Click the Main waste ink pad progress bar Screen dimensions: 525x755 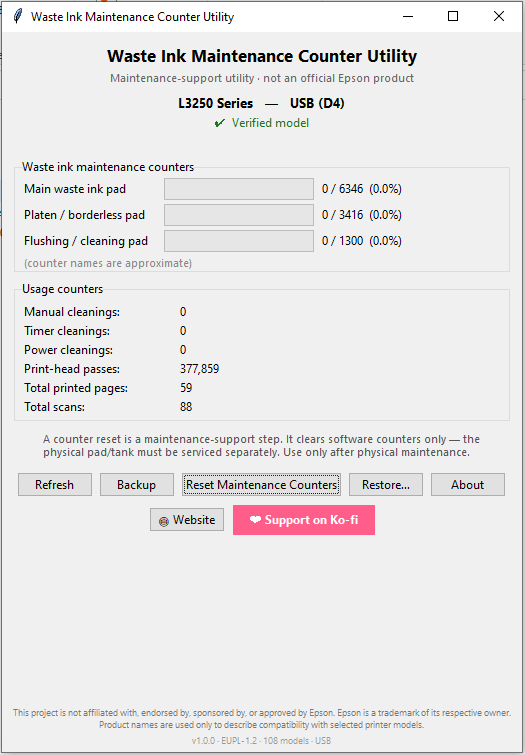pos(239,189)
